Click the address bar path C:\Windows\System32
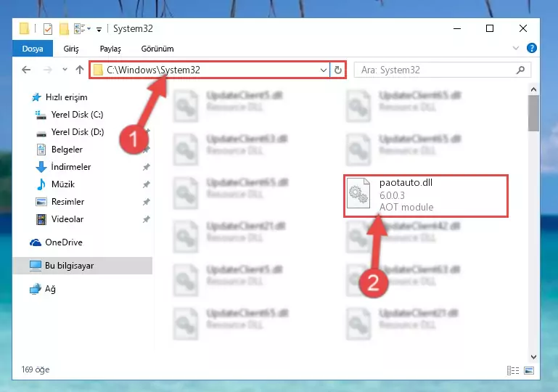This screenshot has height=392, width=558. (153, 70)
